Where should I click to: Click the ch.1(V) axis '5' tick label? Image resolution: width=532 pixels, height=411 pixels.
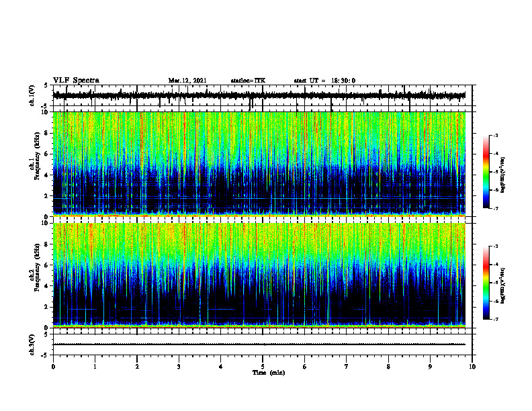tap(46, 86)
